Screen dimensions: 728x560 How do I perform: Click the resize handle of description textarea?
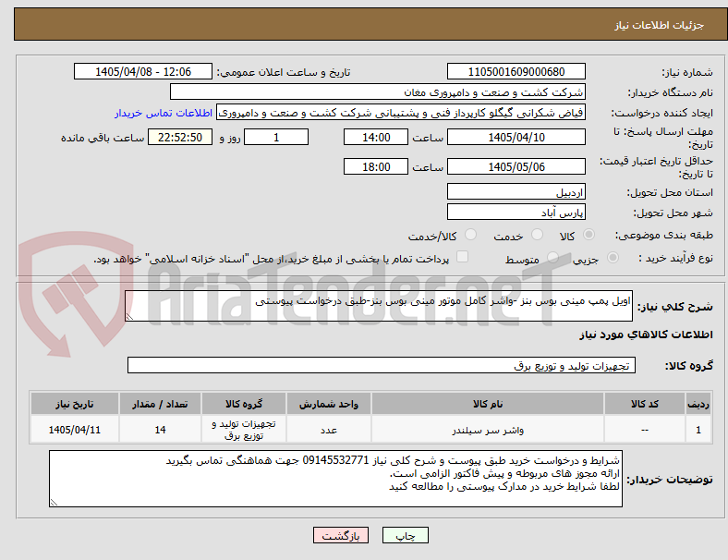tap(129, 317)
